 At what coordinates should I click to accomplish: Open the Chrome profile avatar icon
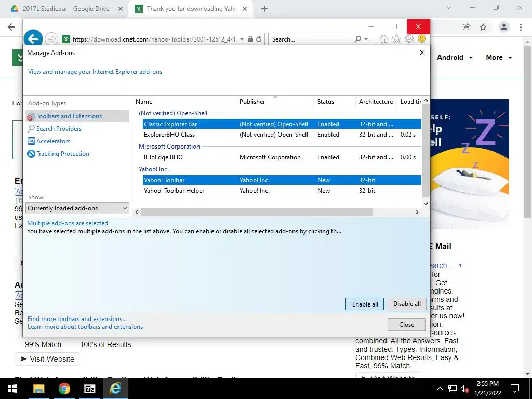coord(504,27)
